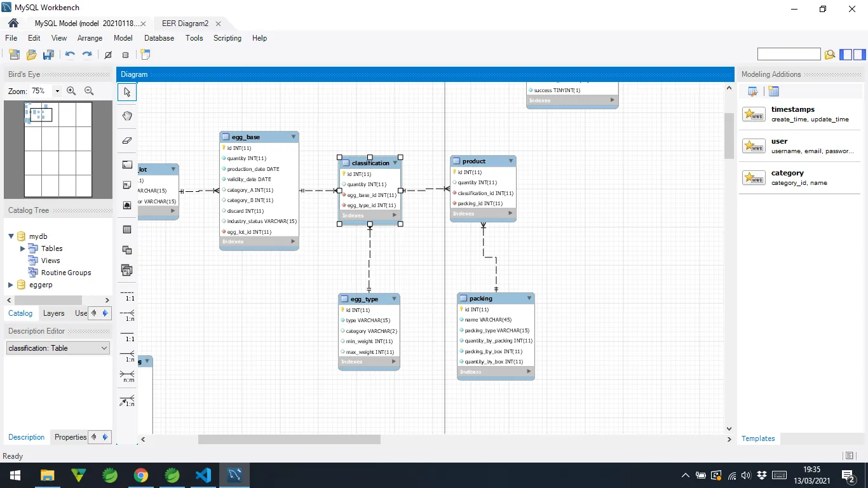This screenshot has height=488, width=868.
Task: Go to the Home screen tab icon
Action: 13,24
